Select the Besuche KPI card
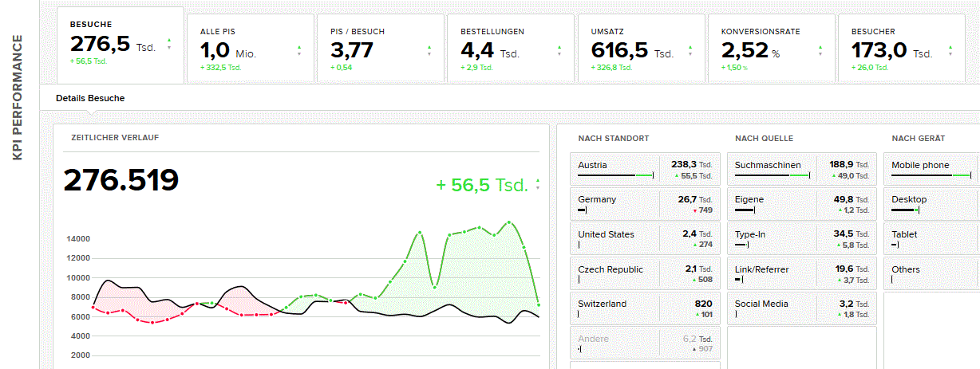The width and height of the screenshot is (980, 369). point(121,45)
